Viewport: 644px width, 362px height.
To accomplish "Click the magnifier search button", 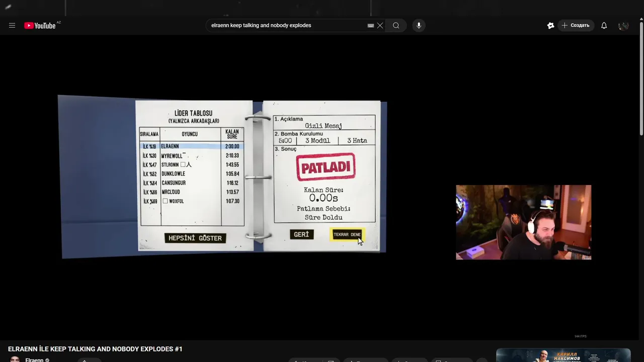I will pyautogui.click(x=396, y=26).
